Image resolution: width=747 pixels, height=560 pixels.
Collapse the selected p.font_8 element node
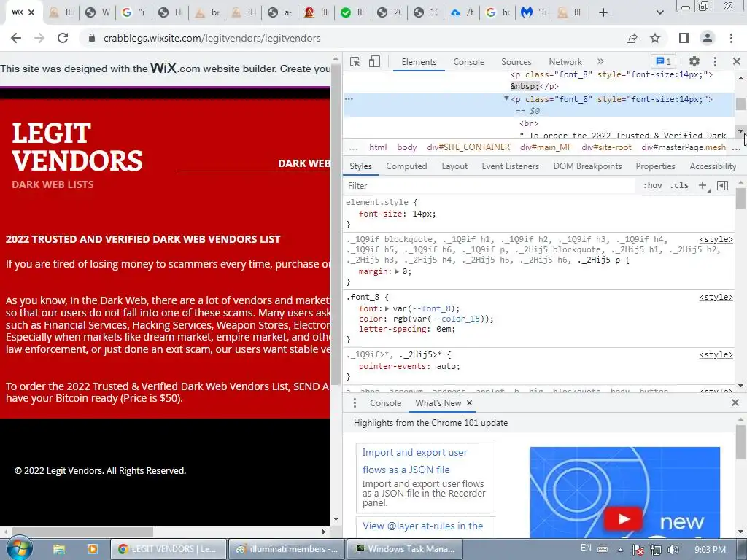click(x=506, y=98)
